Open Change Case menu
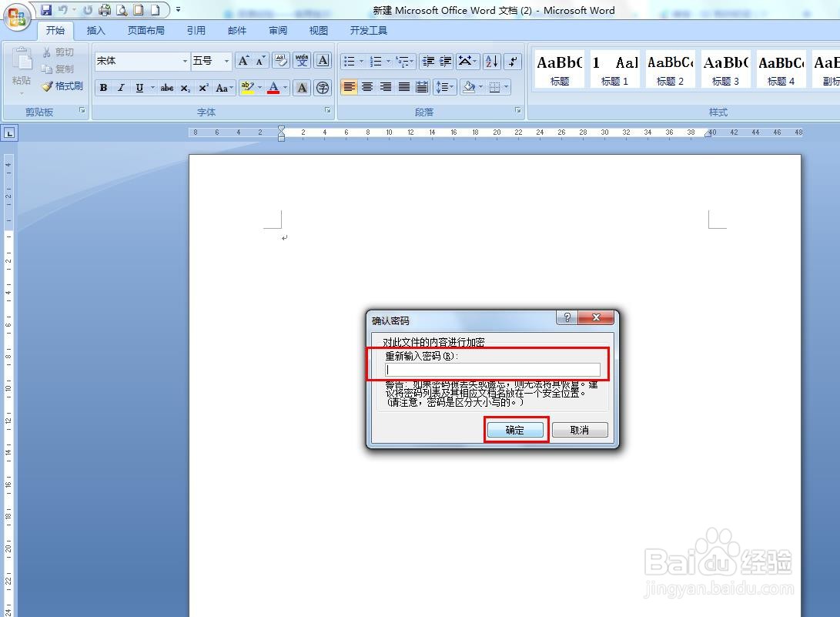840x617 pixels. coord(224,87)
